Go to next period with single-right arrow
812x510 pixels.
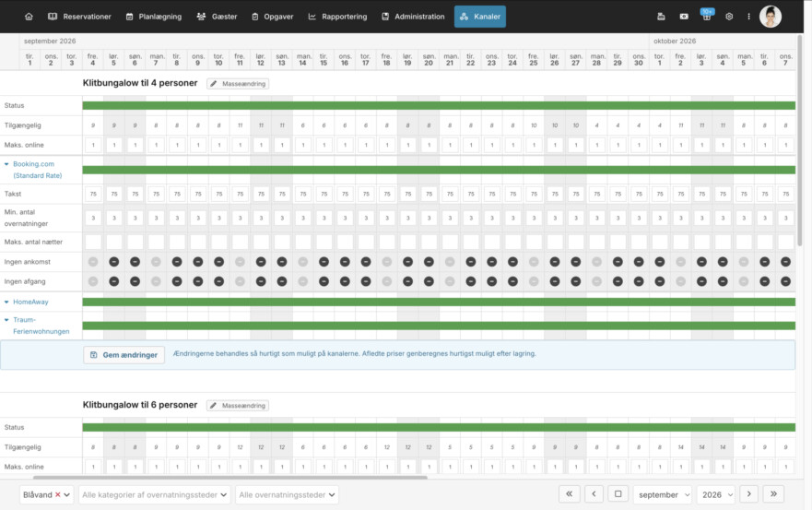[748, 494]
